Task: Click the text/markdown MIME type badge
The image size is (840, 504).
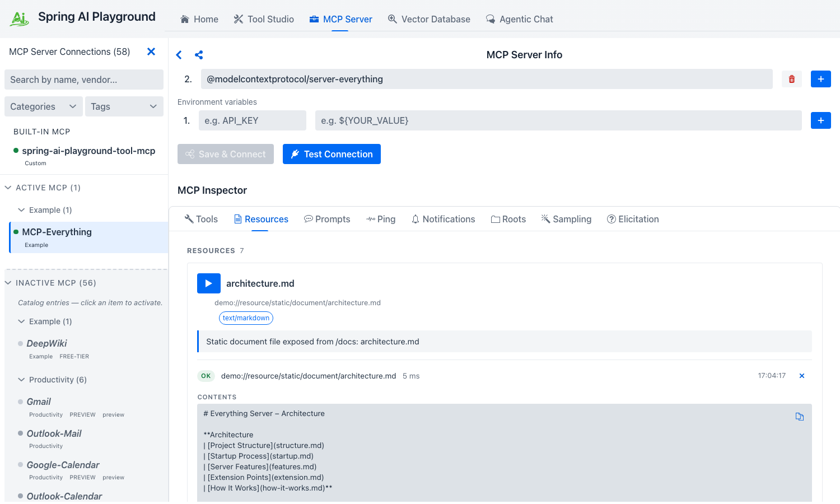Action: pyautogui.click(x=246, y=318)
